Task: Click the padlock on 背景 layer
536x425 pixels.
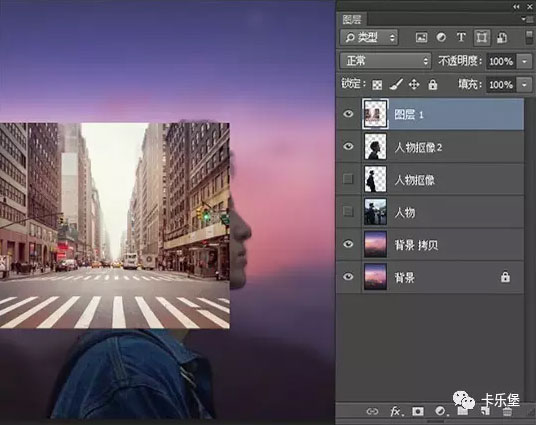Action: tap(505, 277)
